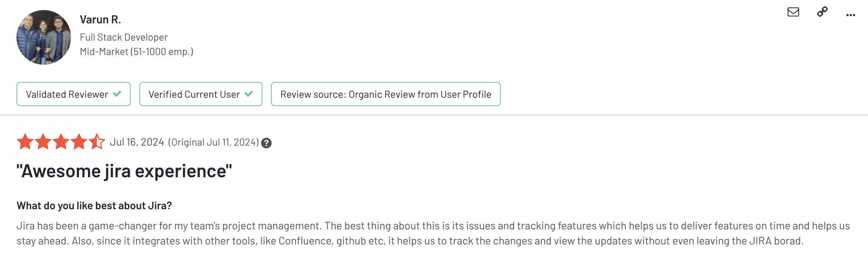The height and width of the screenshot is (261, 868).
Task: Open the three-dots more options menu
Action: point(850,15)
